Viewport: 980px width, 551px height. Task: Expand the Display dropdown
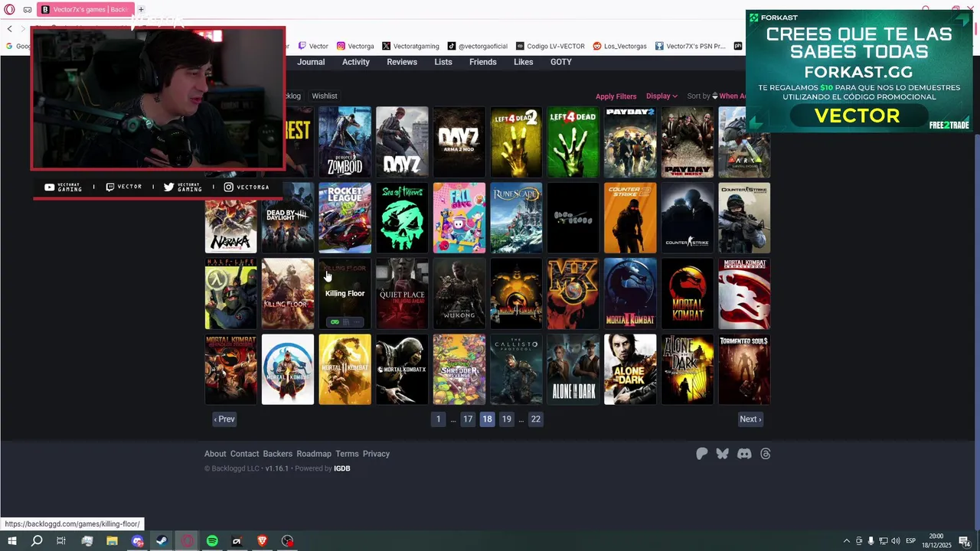click(661, 96)
